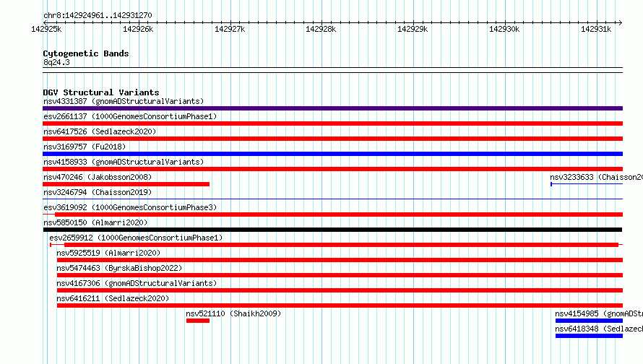Click the 142926k ruler tick label

point(138,29)
